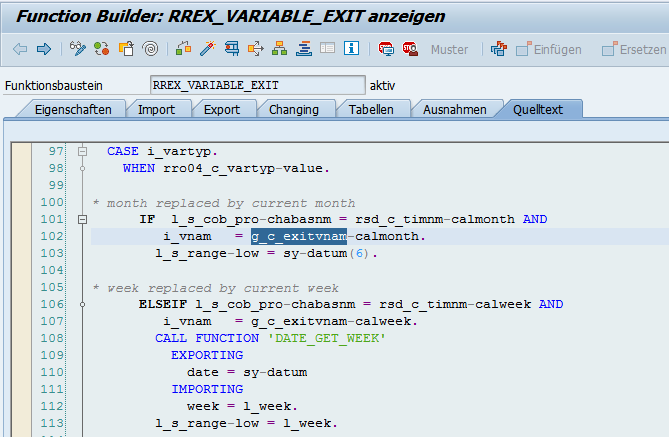Set an external breakpoint stop icon

point(410,49)
